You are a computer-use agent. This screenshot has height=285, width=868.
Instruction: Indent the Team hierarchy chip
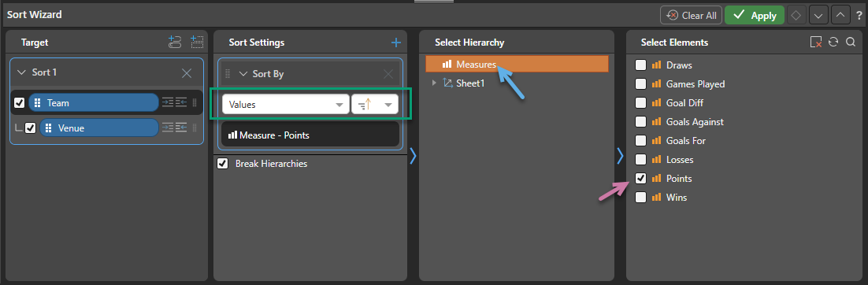(x=168, y=102)
